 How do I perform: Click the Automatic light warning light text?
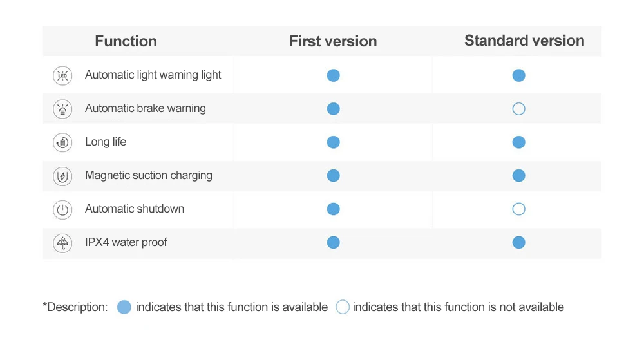coord(153,75)
